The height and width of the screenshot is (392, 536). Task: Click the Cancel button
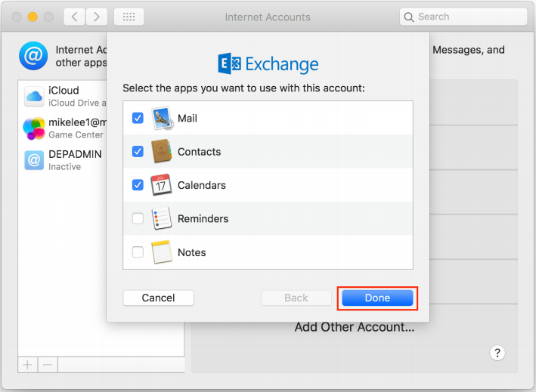(158, 298)
